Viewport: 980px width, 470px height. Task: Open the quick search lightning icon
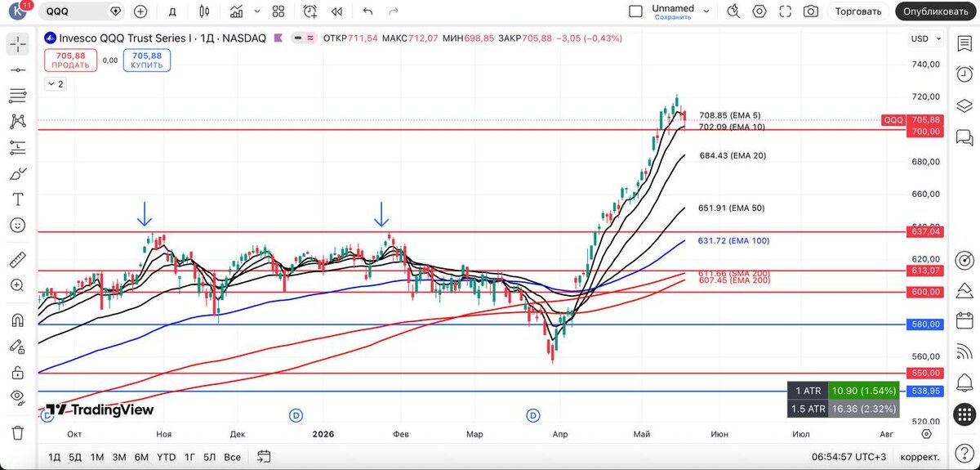point(733,11)
